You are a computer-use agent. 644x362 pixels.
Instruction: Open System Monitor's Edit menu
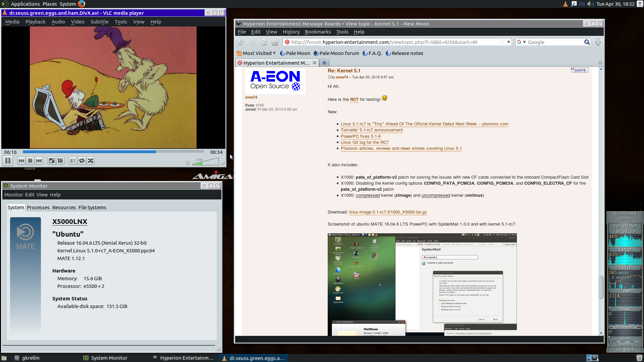[30, 195]
